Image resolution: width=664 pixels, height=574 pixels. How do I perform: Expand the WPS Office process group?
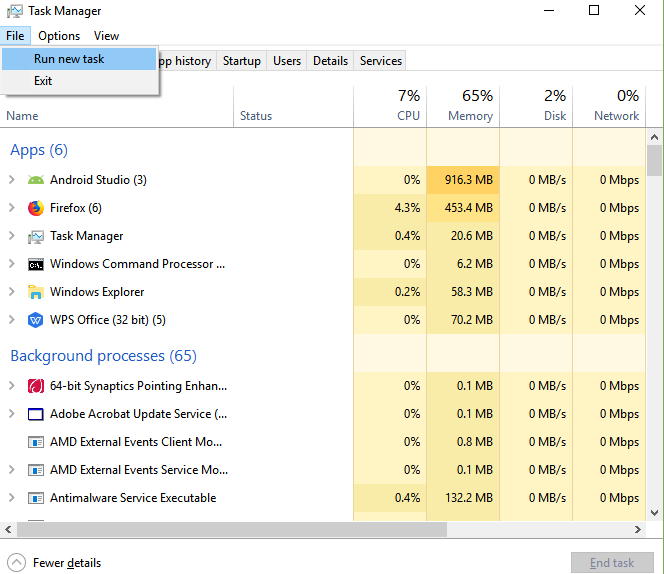[12, 320]
